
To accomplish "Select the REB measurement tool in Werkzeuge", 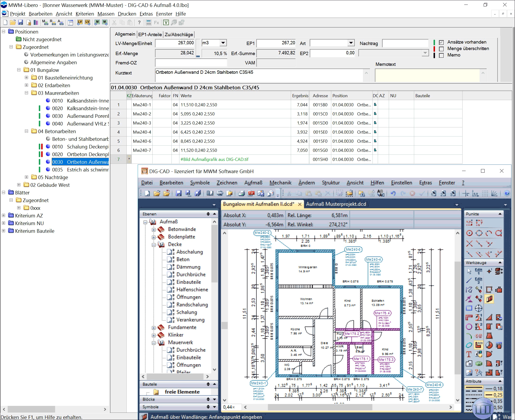I will pyautogui.click(x=479, y=345).
